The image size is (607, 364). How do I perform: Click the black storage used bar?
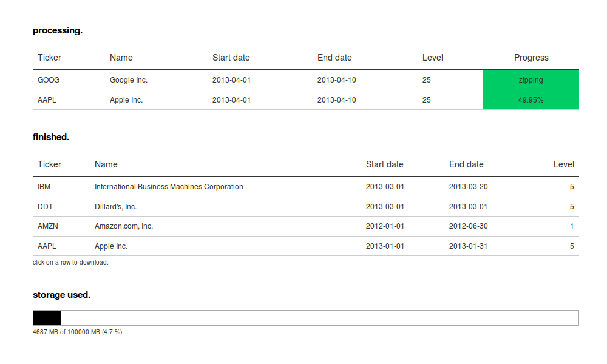[47, 318]
